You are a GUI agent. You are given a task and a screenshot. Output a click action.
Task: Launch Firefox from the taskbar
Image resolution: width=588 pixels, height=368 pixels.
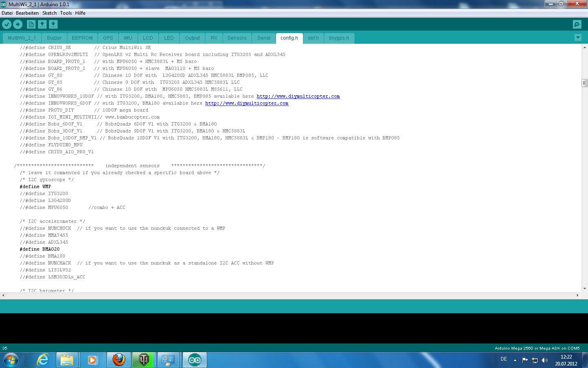pyautogui.click(x=118, y=360)
